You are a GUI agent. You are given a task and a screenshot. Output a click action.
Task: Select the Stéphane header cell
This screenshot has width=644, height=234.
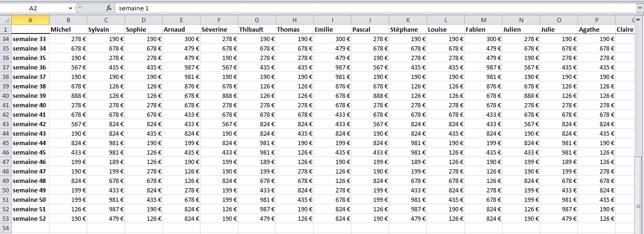pyautogui.click(x=408, y=29)
